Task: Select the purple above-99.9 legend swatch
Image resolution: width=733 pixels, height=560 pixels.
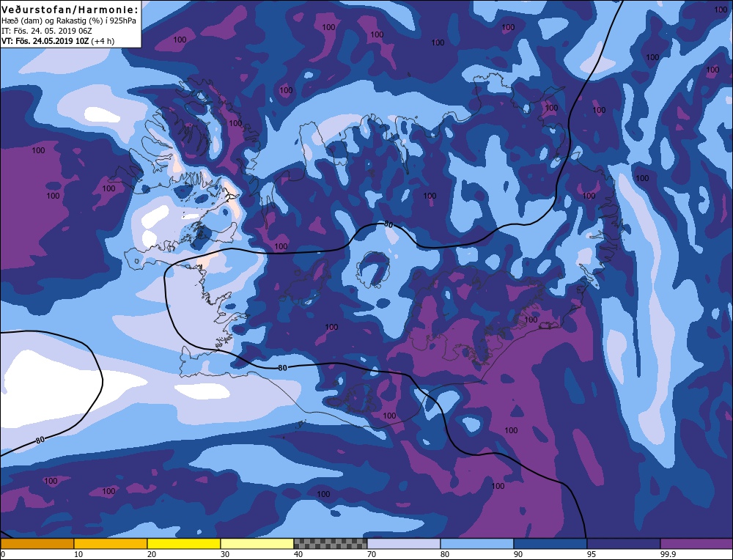Action: [696, 544]
